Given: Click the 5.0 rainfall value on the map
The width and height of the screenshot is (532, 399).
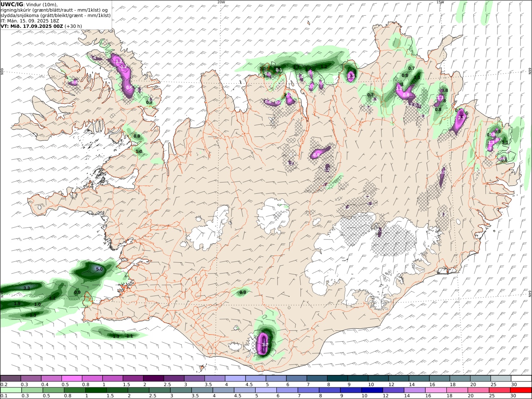Looking at the screenshot, I should pyautogui.click(x=99, y=269).
